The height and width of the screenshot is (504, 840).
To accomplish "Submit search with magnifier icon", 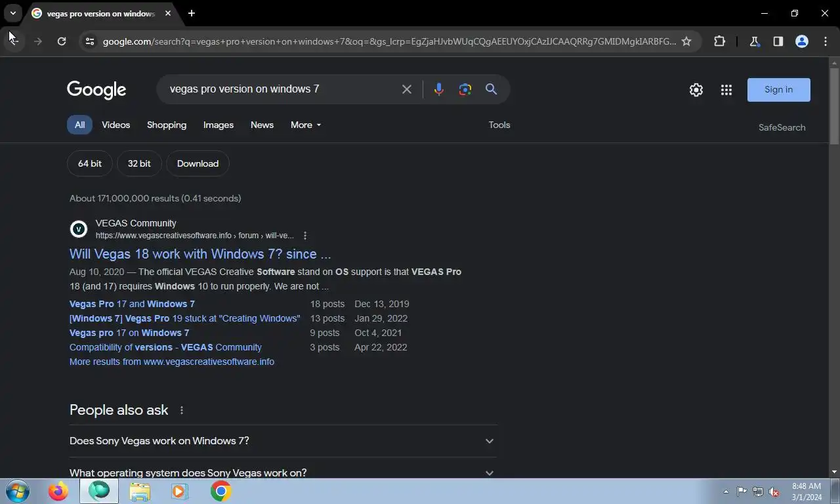I will (x=491, y=89).
